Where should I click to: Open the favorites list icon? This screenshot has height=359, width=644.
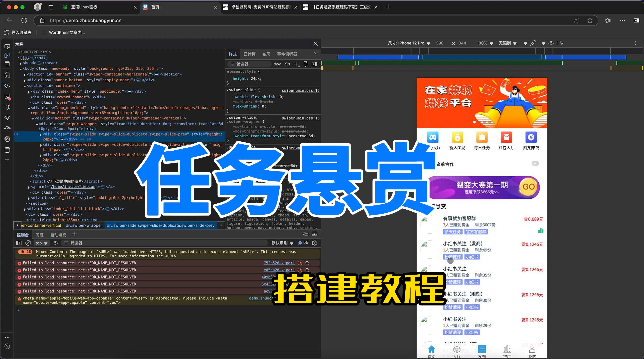click(608, 20)
